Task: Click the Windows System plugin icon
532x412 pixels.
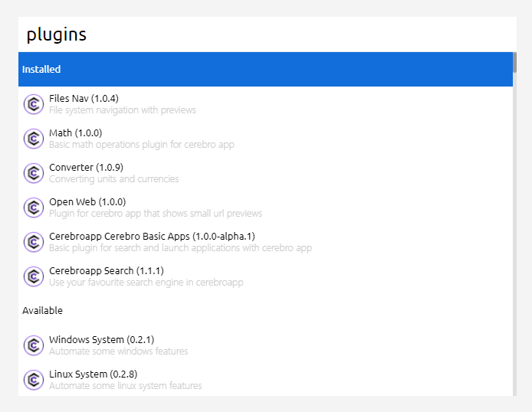Action: [x=34, y=345]
